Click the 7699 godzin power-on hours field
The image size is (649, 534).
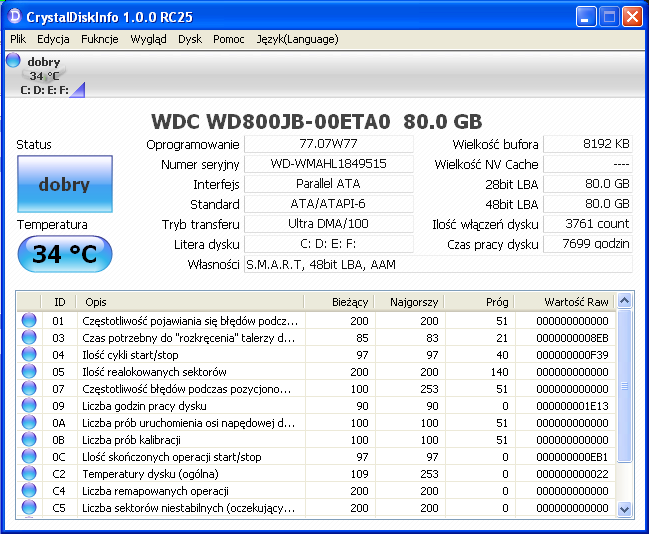click(x=588, y=244)
